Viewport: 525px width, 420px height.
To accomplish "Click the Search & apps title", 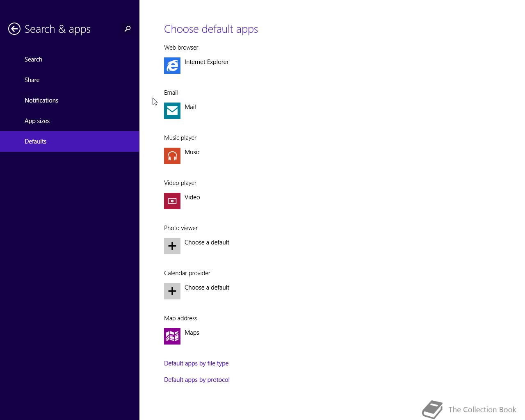I will (x=57, y=29).
